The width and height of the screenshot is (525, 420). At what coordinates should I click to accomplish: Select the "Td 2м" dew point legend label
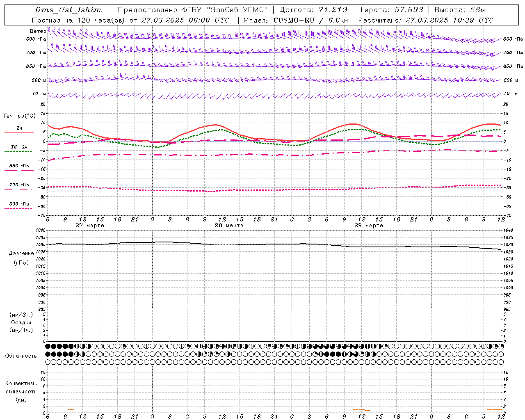coord(19,147)
